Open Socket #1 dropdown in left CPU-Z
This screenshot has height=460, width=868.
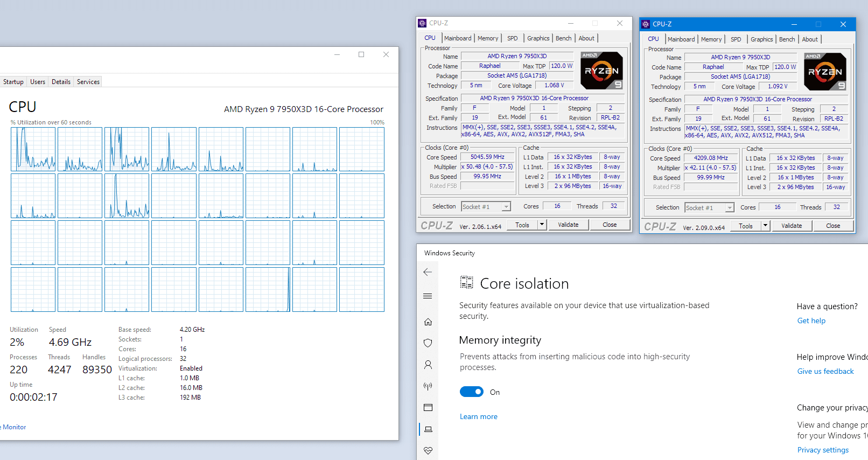pyautogui.click(x=486, y=207)
